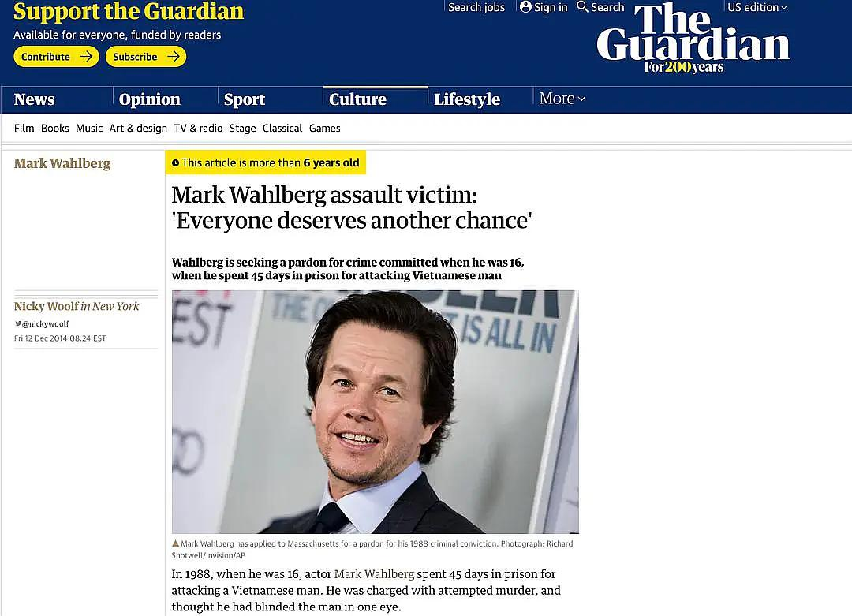852x616 pixels.
Task: Click the clock icon in article age banner
Action: pyautogui.click(x=175, y=163)
